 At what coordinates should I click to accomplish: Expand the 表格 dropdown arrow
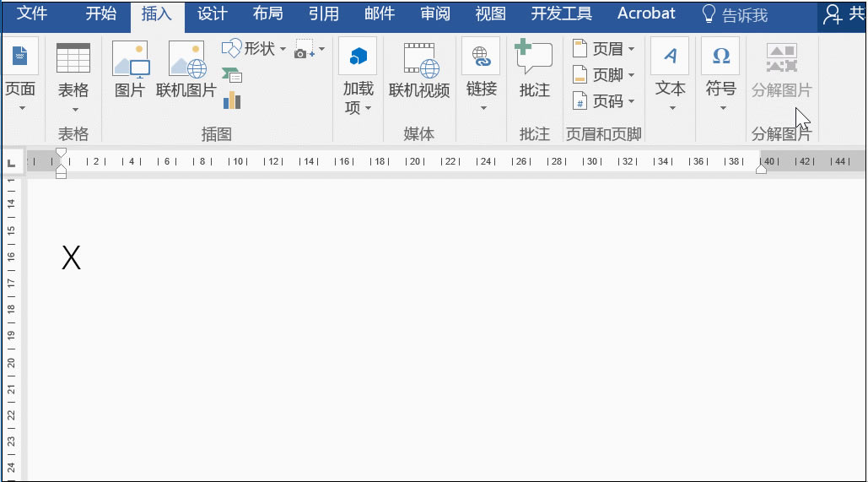pos(75,110)
